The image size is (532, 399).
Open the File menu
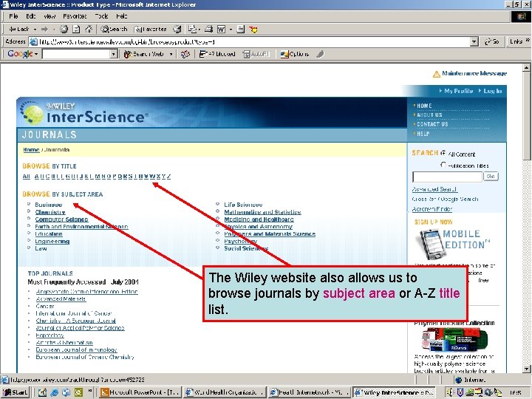13,16
